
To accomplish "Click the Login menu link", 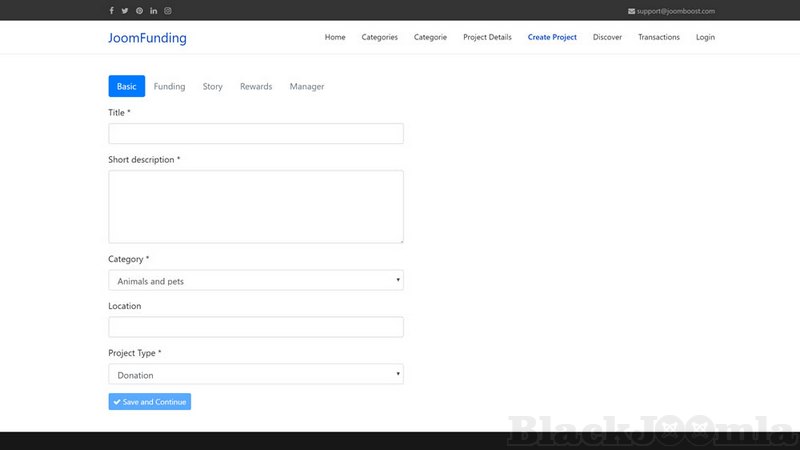I will pyautogui.click(x=705, y=38).
